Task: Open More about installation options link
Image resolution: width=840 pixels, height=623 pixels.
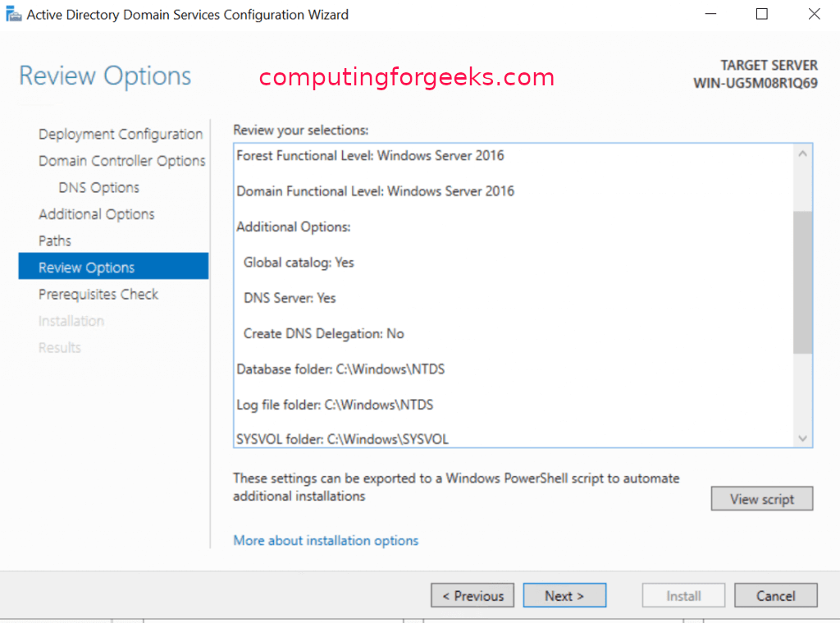Action: pyautogui.click(x=326, y=541)
